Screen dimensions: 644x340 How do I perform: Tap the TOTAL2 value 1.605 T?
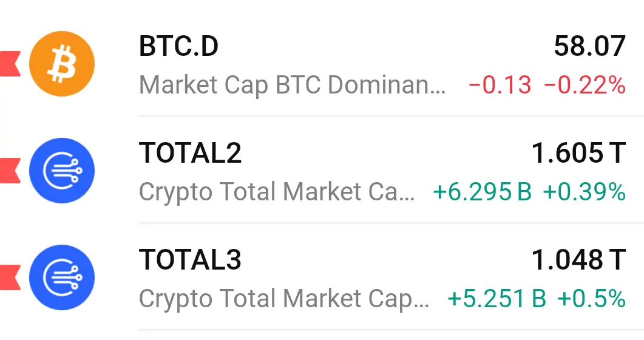pos(578,153)
